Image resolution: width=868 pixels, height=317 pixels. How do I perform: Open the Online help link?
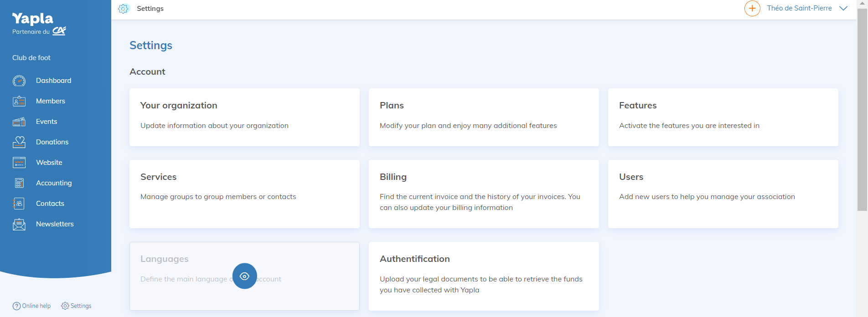[32, 306]
